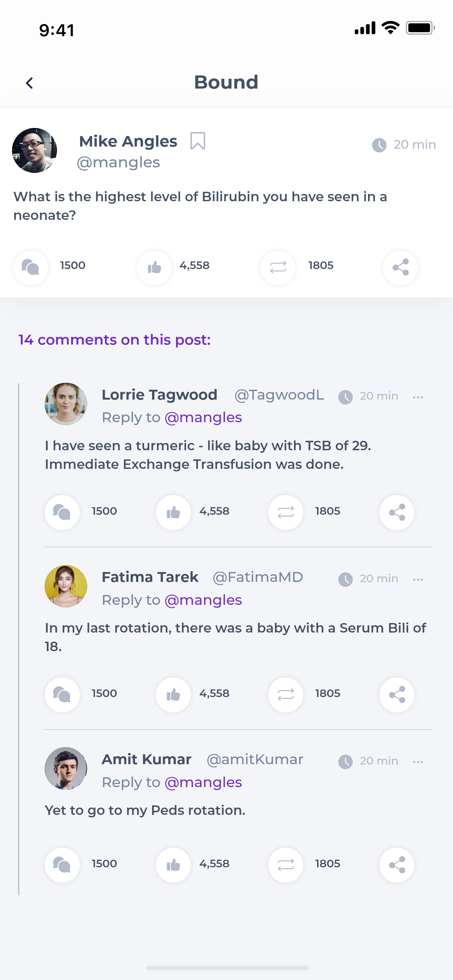Viewport: 453px width, 980px height.
Task: Share Amit Kumar's comment
Action: click(397, 865)
